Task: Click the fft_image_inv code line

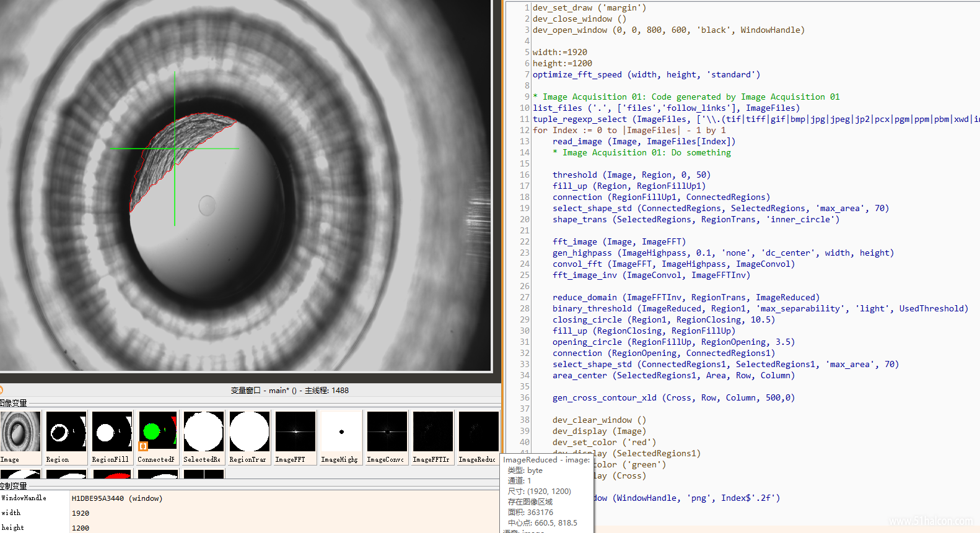Action: [x=651, y=275]
